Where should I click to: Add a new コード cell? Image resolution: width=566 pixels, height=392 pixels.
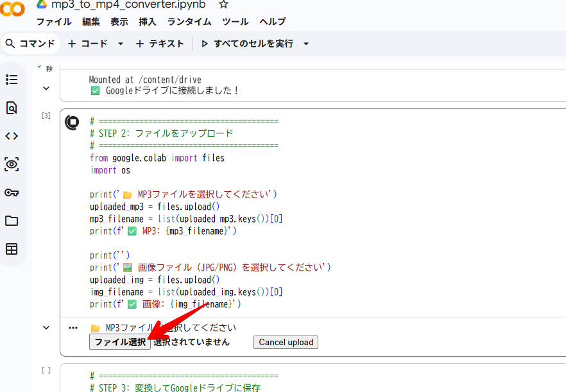point(88,44)
